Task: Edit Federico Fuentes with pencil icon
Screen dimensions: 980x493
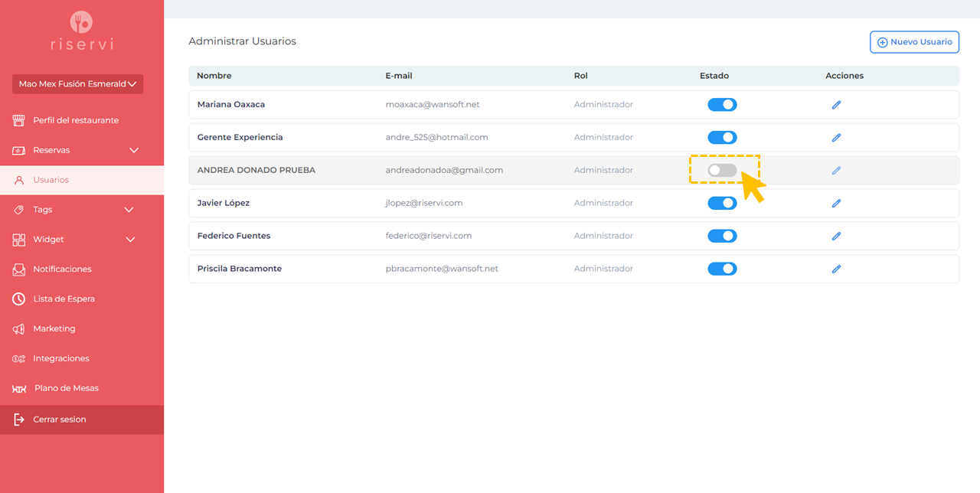Action: [x=836, y=237]
